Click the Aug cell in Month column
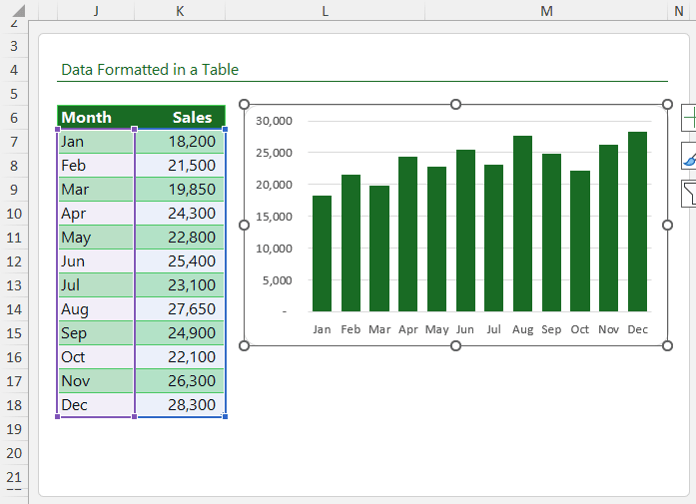696x504 pixels. coord(96,309)
